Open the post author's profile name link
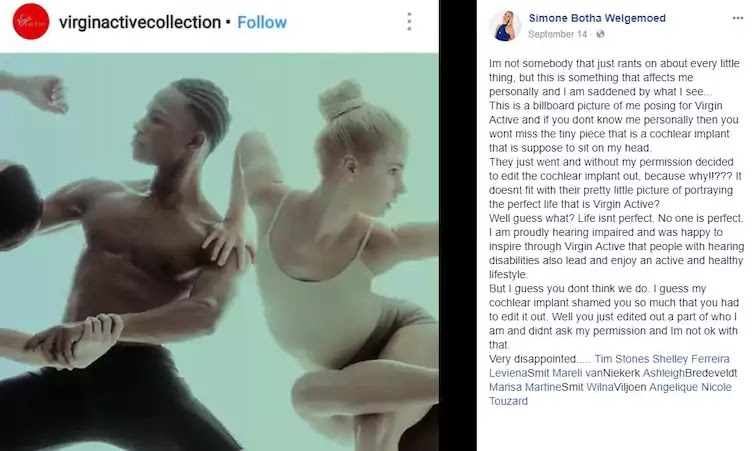 597,18
